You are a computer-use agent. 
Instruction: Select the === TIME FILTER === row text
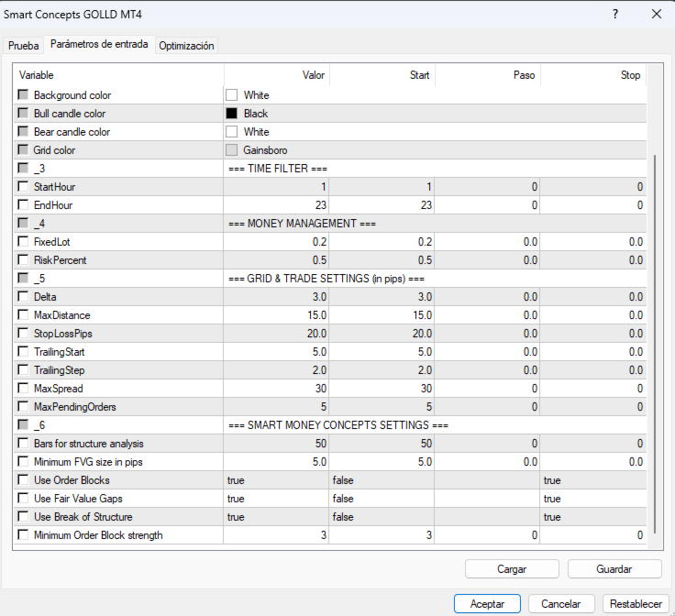[x=278, y=169]
